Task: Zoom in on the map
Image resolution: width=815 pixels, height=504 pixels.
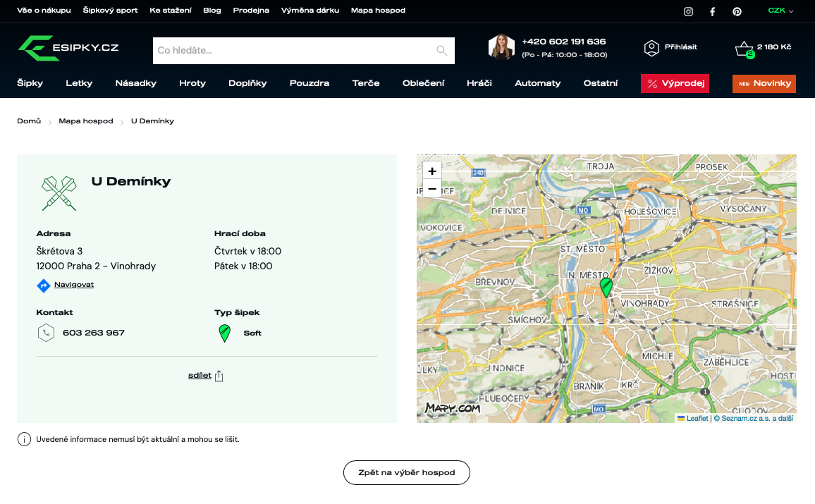Action: [x=432, y=171]
